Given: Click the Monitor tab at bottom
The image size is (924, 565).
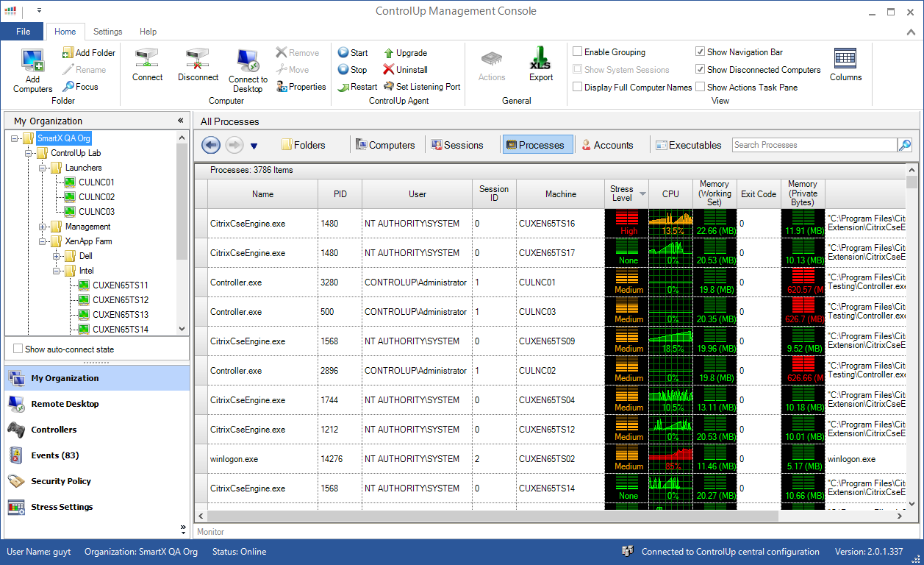Looking at the screenshot, I should pyautogui.click(x=211, y=531).
